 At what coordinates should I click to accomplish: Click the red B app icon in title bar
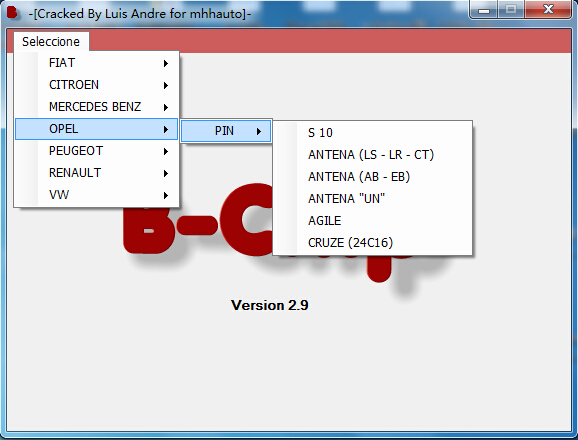12,13
